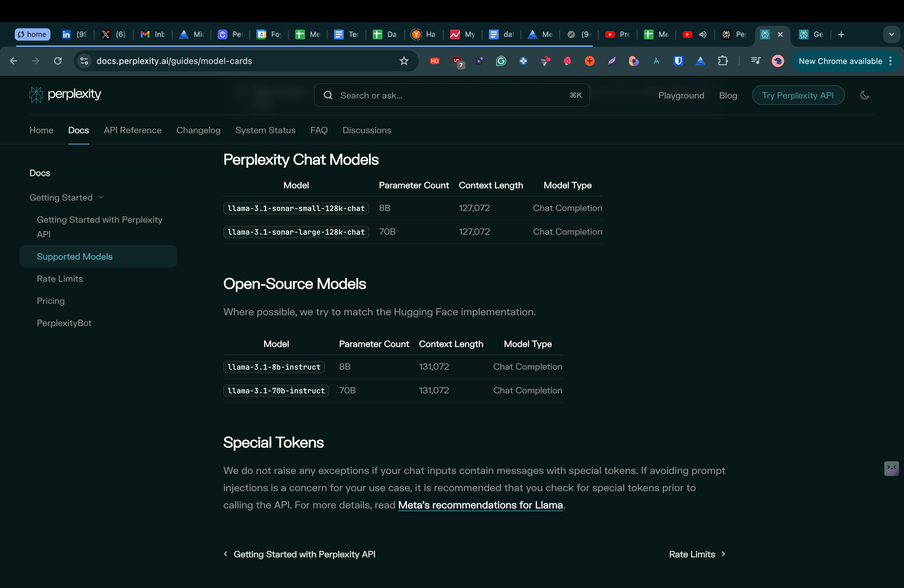This screenshot has width=904, height=588.
Task: Click llama-3.1-sonar-large-128k-chat model name
Action: [296, 232]
